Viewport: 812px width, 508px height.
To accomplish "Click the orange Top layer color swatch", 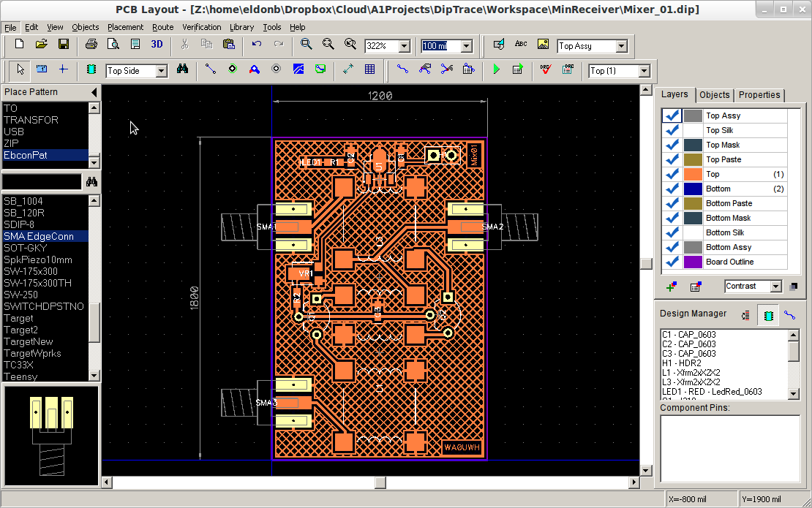I will point(693,175).
